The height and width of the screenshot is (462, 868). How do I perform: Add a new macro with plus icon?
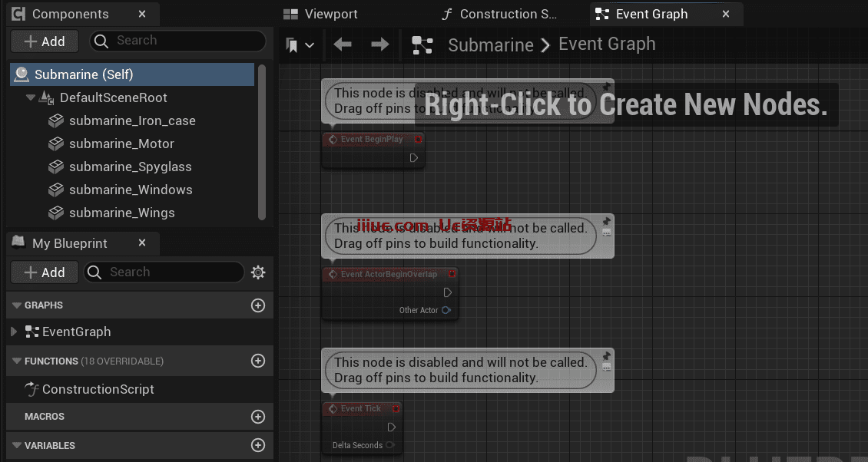(x=258, y=417)
